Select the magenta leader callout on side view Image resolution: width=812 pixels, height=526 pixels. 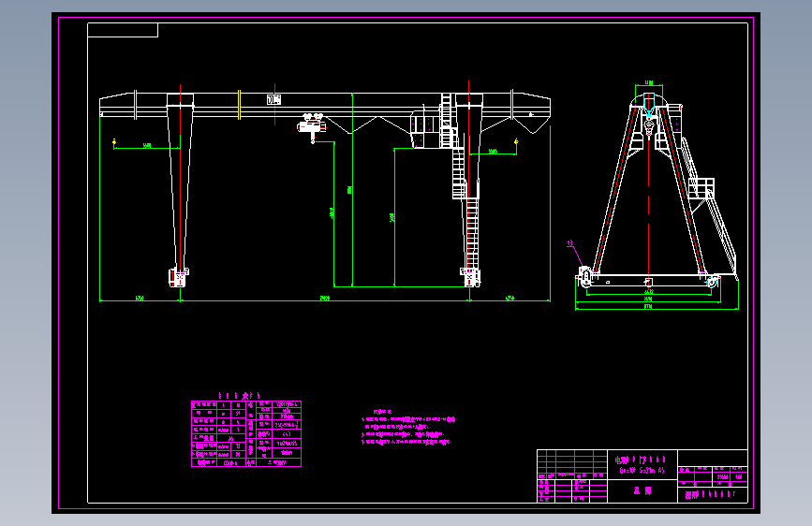point(575,253)
